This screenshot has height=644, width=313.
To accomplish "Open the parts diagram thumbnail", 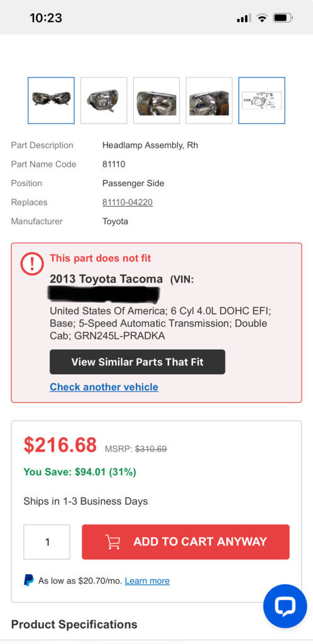I will (261, 100).
